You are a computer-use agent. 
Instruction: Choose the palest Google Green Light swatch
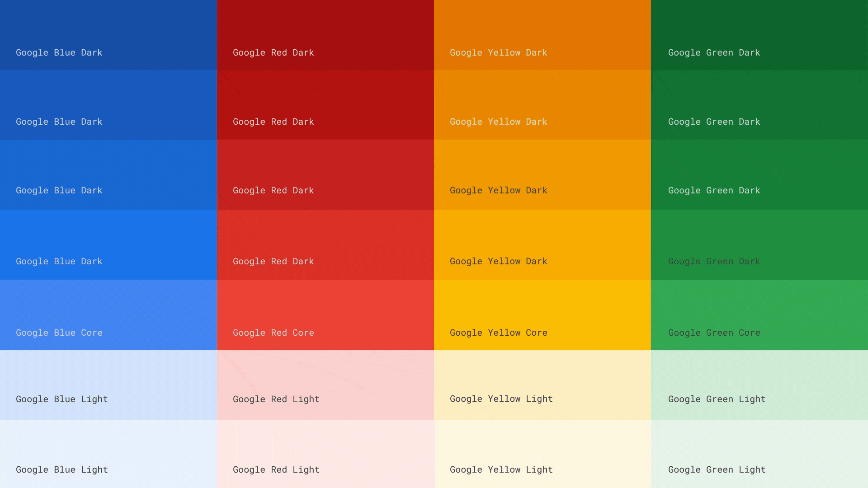click(x=759, y=454)
